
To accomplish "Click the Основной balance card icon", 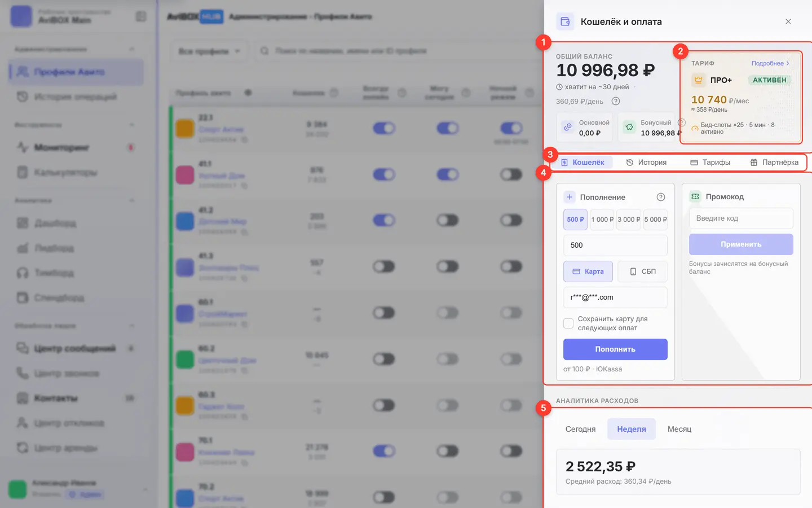I will [x=568, y=128].
